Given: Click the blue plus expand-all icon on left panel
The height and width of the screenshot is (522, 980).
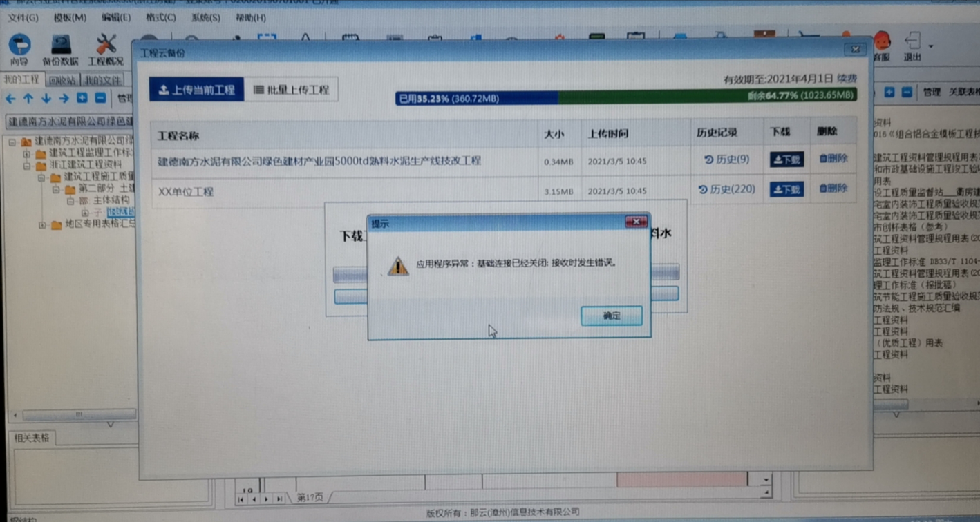Looking at the screenshot, I should pos(82,98).
